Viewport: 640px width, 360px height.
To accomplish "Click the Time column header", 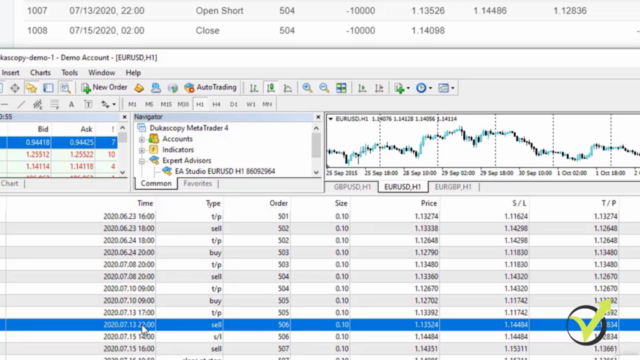I will click(145, 203).
